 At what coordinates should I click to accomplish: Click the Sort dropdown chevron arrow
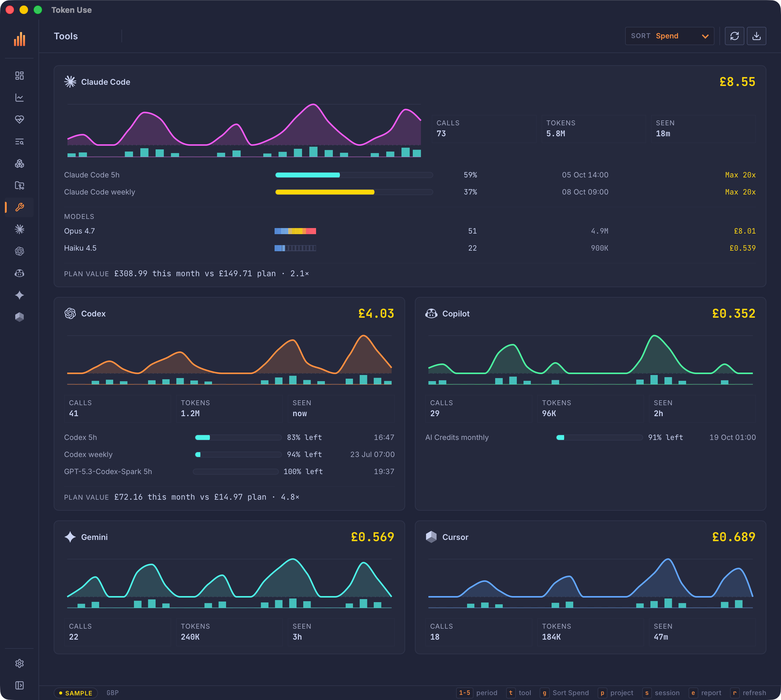(x=705, y=36)
